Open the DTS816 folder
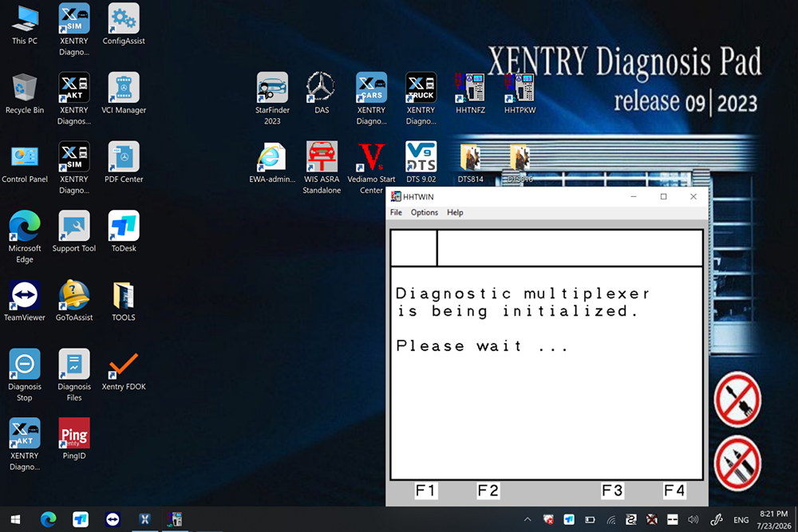 (519, 163)
